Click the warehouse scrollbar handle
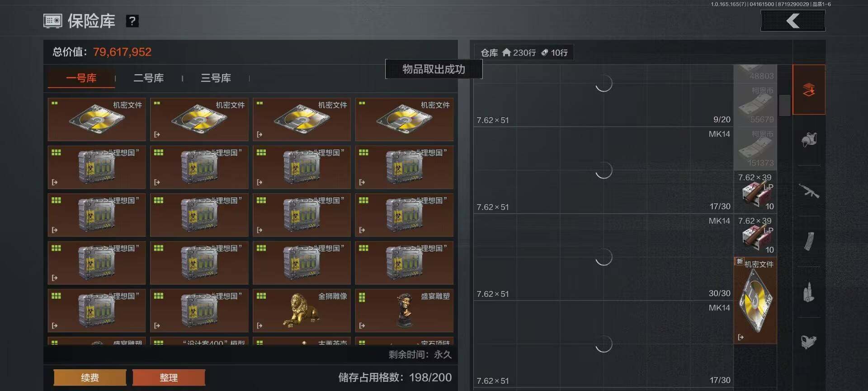Image resolution: width=868 pixels, height=391 pixels. (x=785, y=105)
